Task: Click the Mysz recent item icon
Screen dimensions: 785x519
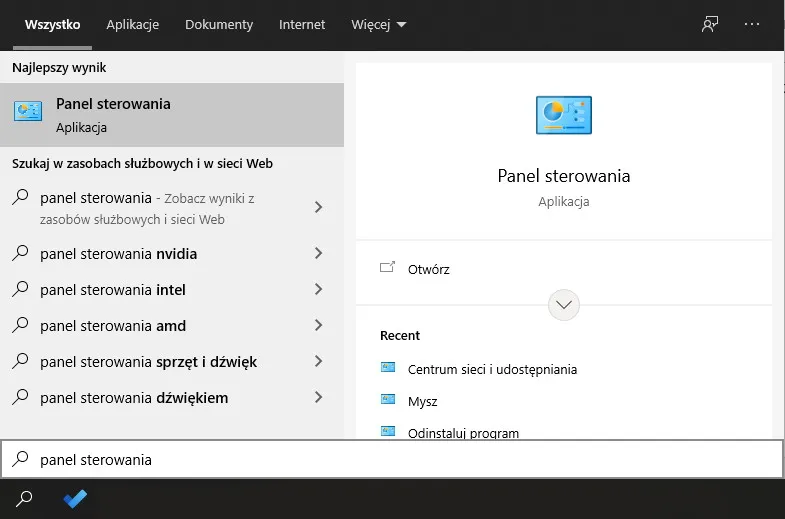Action: [x=388, y=400]
